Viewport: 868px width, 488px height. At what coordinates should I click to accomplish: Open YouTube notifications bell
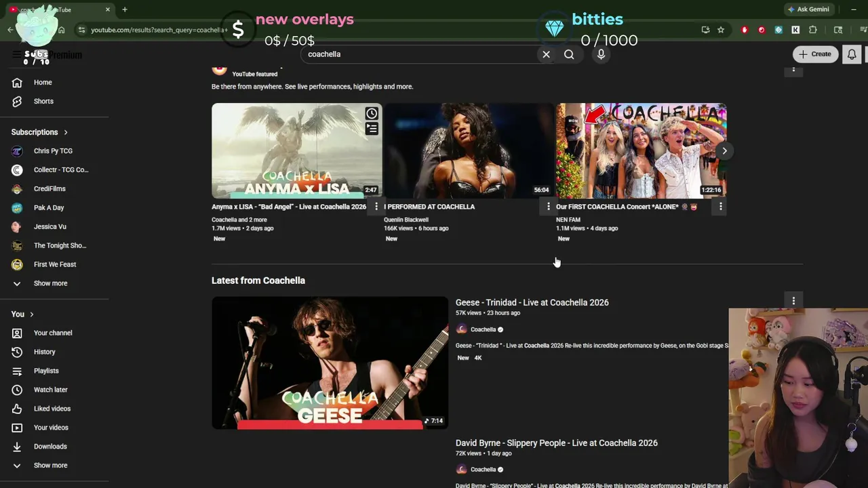click(852, 54)
